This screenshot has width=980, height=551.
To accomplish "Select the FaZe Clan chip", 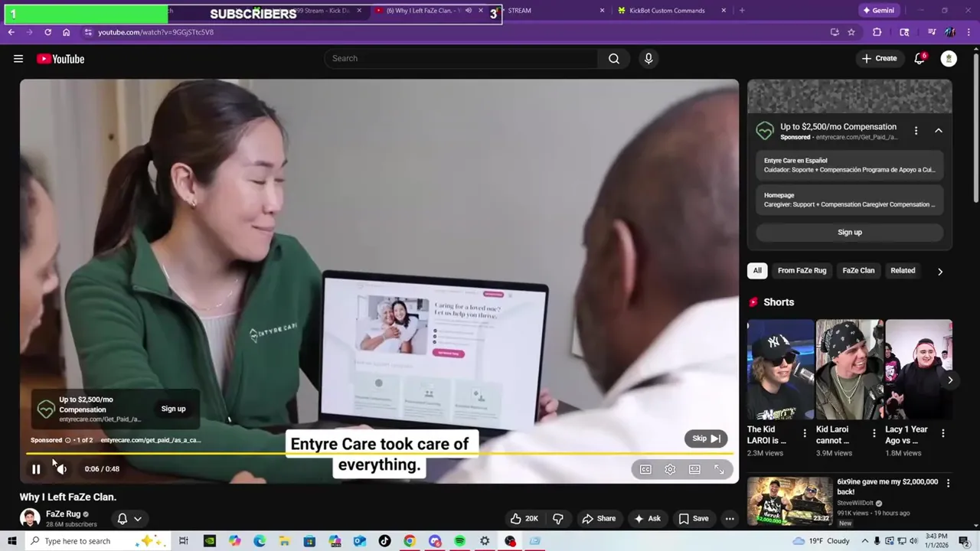I will 858,270.
